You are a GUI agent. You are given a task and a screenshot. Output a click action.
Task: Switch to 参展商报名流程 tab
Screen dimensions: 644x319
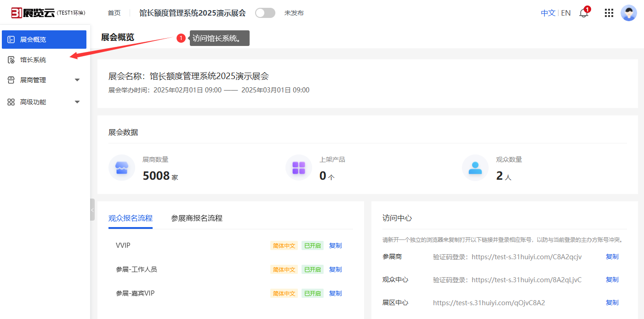pyautogui.click(x=197, y=218)
